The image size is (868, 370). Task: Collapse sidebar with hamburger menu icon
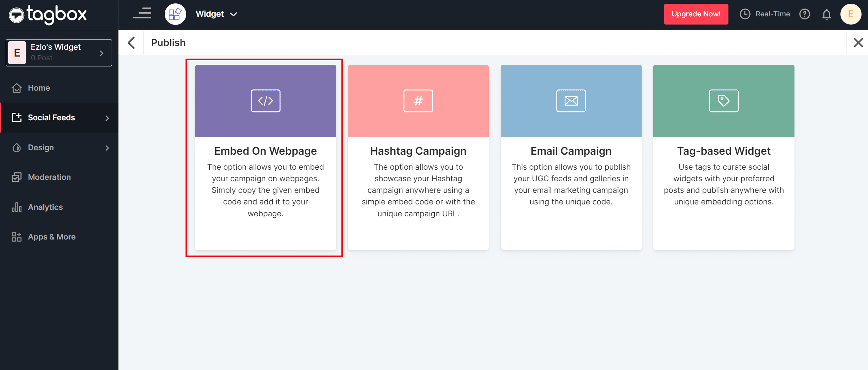tap(142, 14)
